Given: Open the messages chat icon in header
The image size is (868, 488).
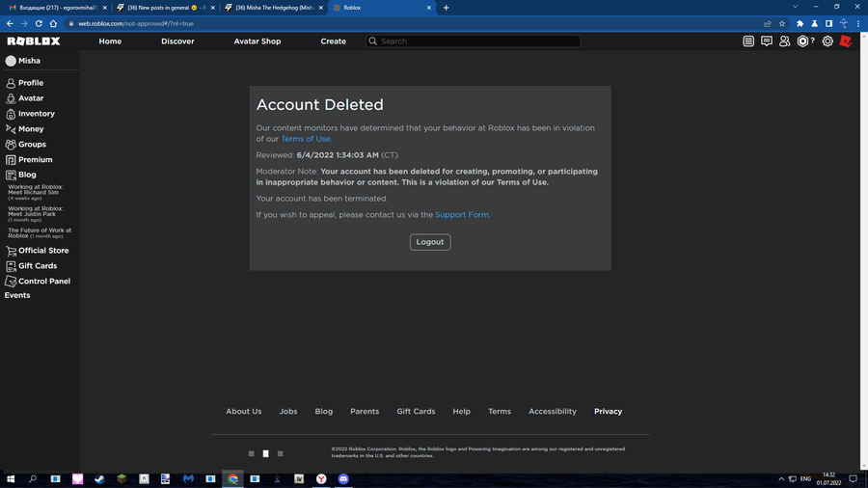Looking at the screenshot, I should click(766, 41).
